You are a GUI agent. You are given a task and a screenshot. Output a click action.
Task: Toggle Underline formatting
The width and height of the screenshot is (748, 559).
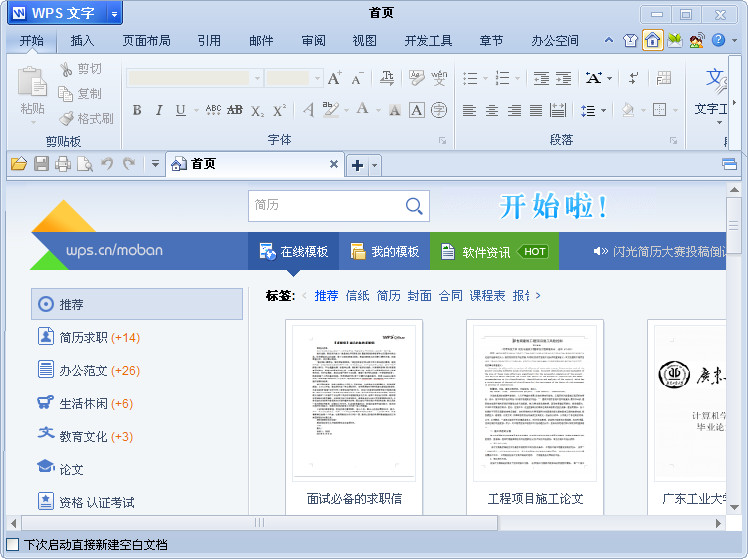(180, 110)
